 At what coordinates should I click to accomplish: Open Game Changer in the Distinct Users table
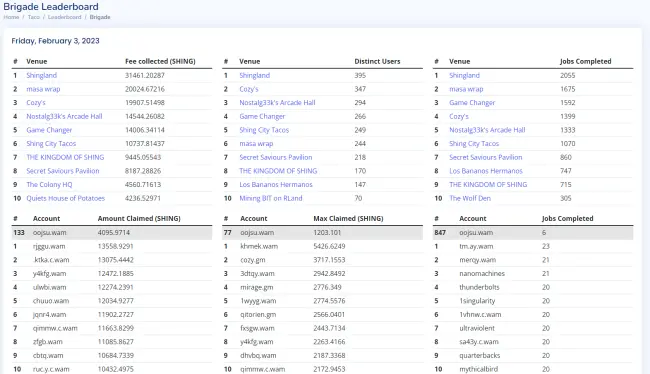[x=262, y=117]
